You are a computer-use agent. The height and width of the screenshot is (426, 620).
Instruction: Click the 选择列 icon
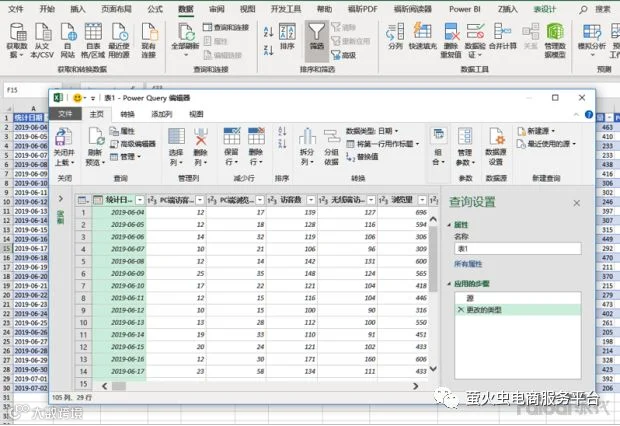[176, 137]
